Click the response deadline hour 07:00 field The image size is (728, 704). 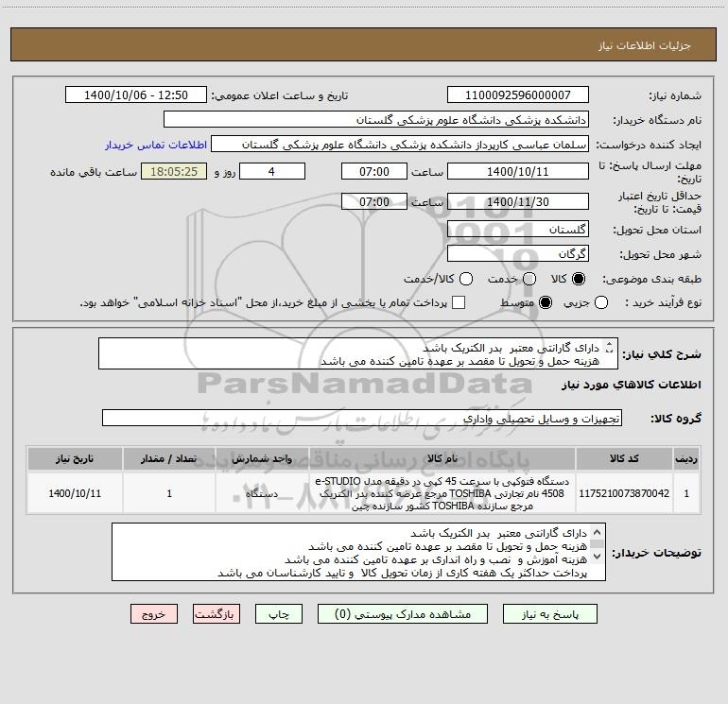coord(374,171)
